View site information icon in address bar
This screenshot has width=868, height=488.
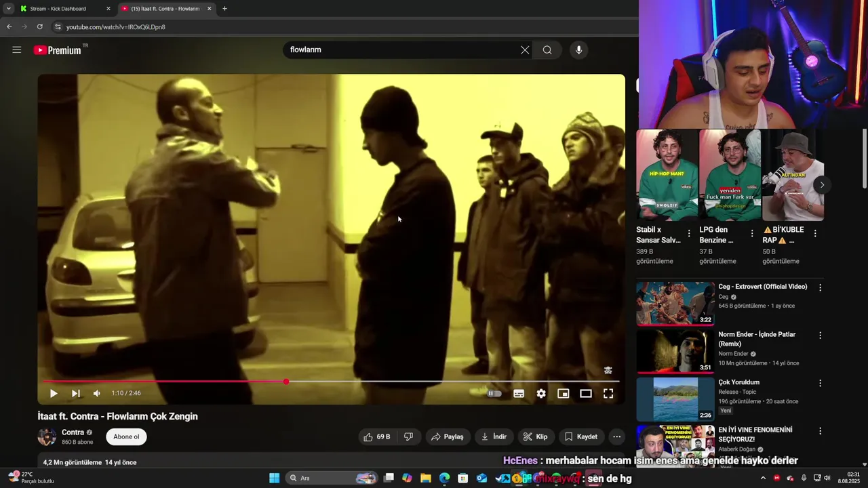58,26
